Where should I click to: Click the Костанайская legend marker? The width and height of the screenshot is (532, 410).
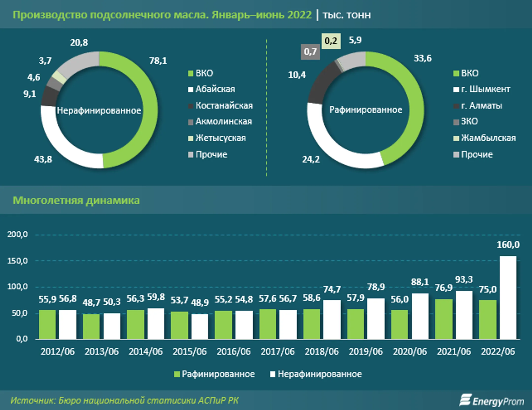click(x=191, y=106)
